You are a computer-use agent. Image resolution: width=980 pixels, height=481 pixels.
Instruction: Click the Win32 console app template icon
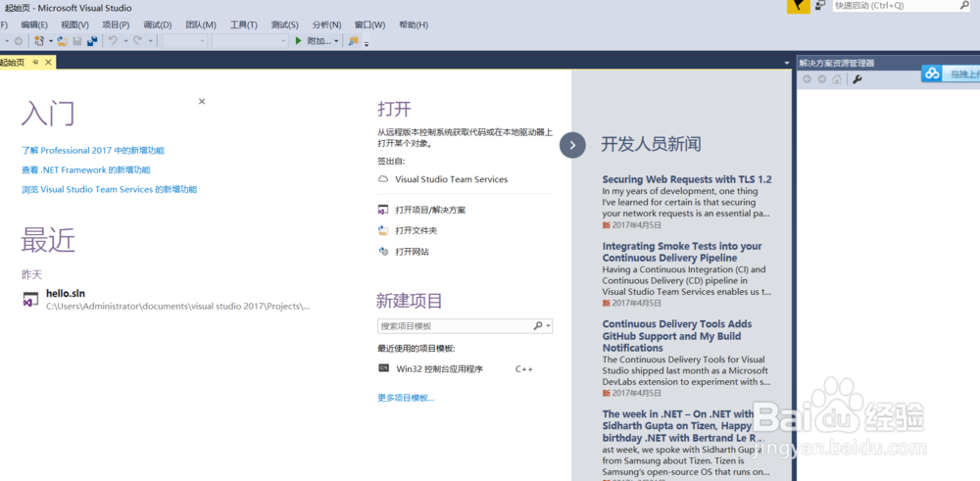pos(384,368)
